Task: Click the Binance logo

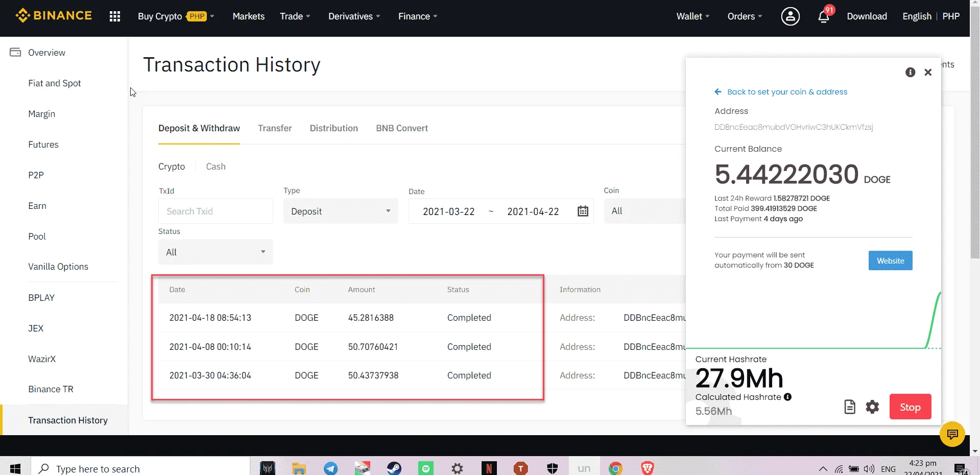Action: (x=54, y=16)
